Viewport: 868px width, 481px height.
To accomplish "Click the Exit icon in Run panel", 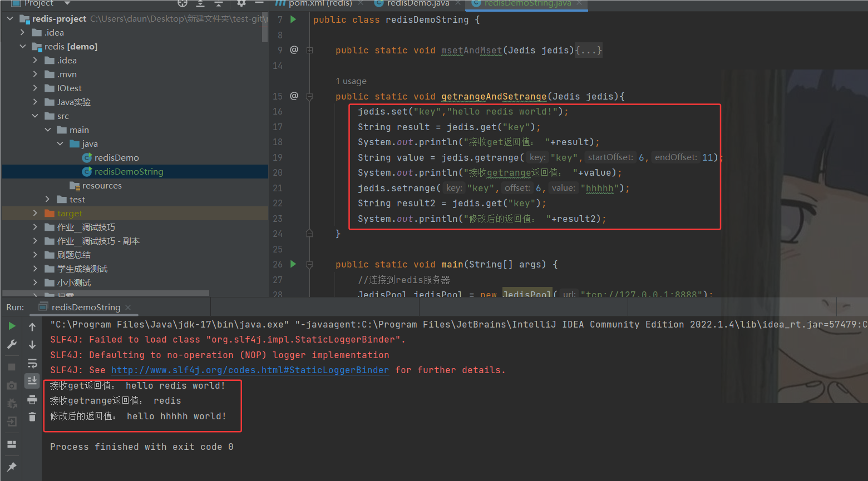I will [x=12, y=422].
